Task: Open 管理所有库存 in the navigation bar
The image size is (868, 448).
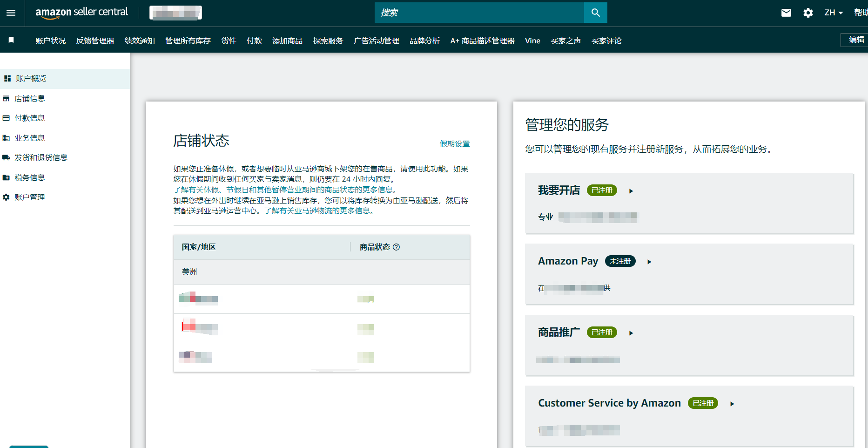Action: 188,41
